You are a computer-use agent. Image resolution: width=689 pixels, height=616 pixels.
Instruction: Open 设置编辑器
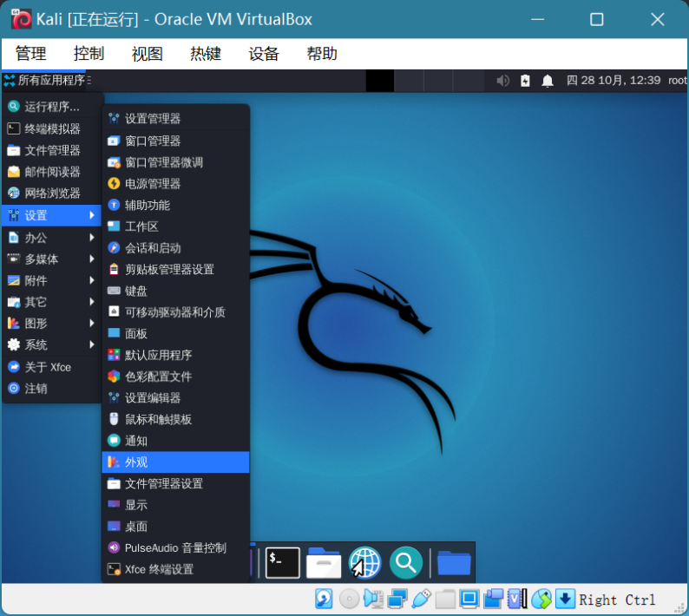[176, 398]
